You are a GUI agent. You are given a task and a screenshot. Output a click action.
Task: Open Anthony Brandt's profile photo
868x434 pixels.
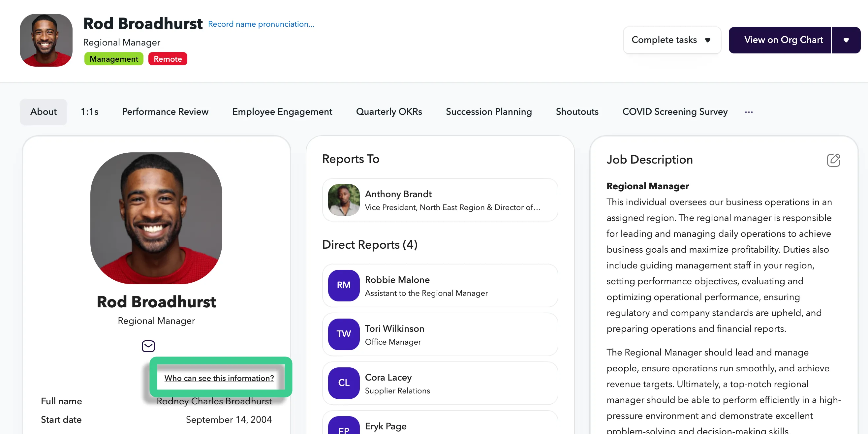[344, 200]
